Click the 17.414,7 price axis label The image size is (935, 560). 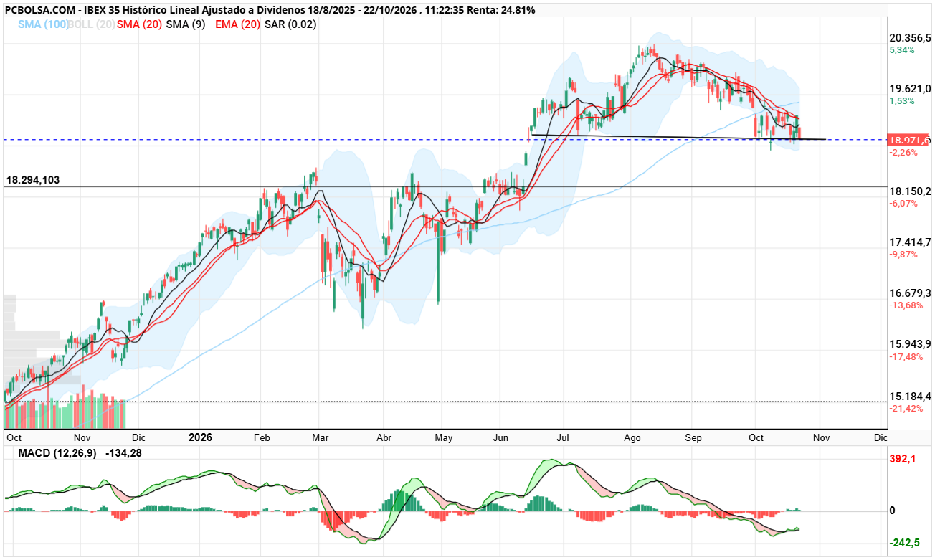pos(910,242)
